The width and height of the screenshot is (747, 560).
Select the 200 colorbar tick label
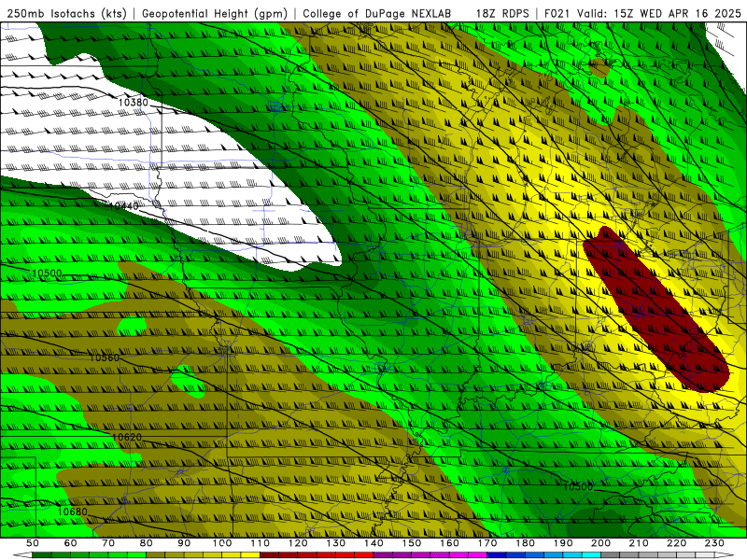coord(600,543)
